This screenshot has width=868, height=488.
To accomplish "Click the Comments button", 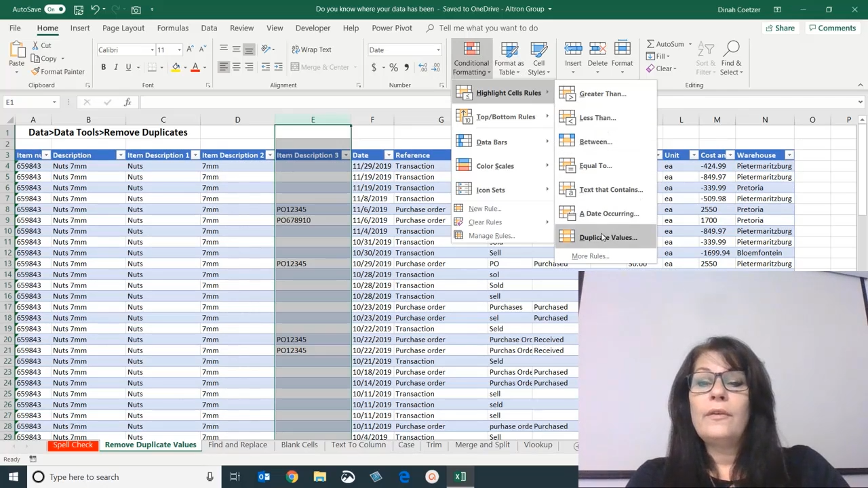I will 832,28.
